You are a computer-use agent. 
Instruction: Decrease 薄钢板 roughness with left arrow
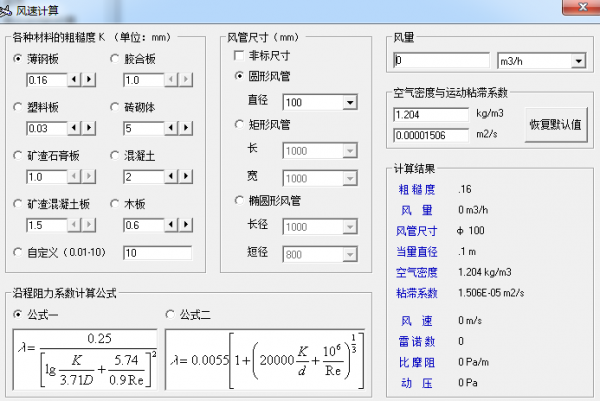point(74,80)
